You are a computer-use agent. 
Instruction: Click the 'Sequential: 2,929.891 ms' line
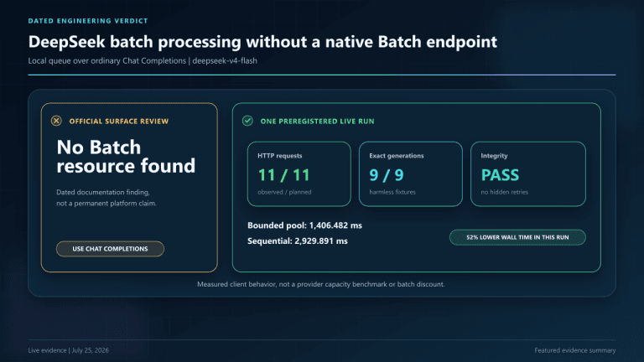298,241
